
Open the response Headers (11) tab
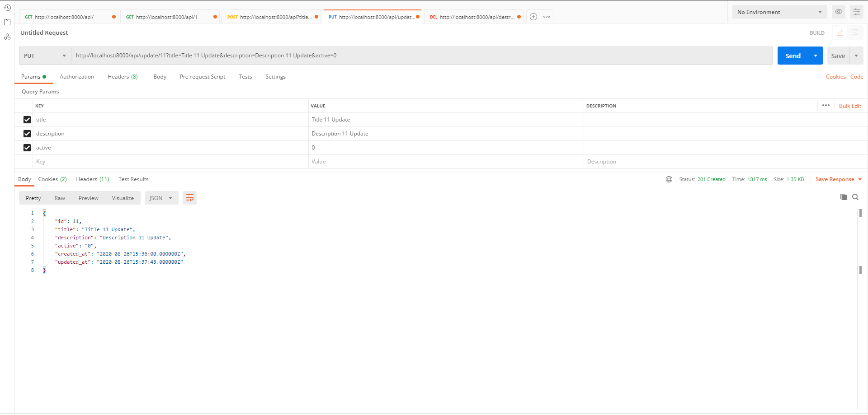click(x=93, y=179)
